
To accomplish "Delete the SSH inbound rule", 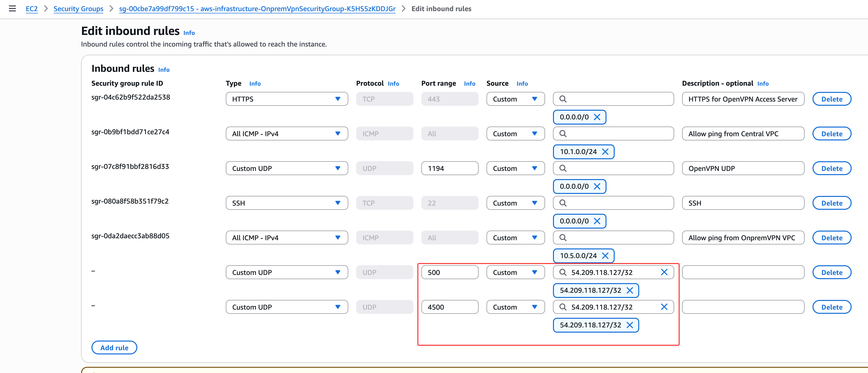I will pos(831,203).
